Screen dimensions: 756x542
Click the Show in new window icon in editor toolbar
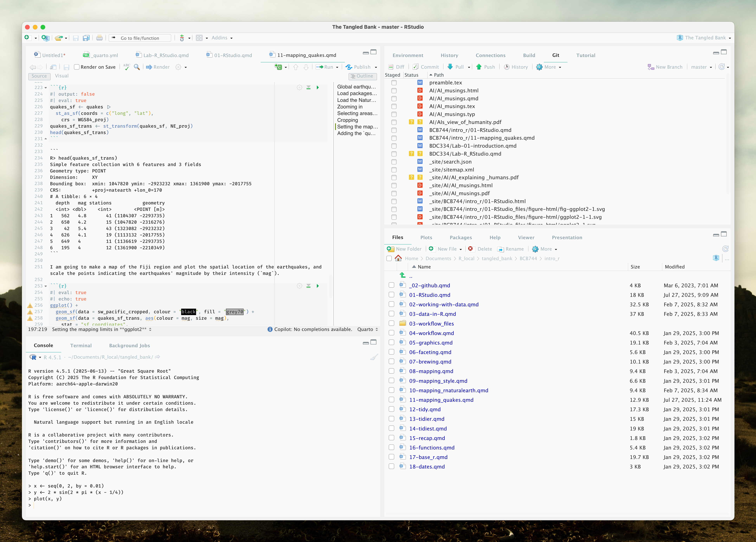coord(53,67)
